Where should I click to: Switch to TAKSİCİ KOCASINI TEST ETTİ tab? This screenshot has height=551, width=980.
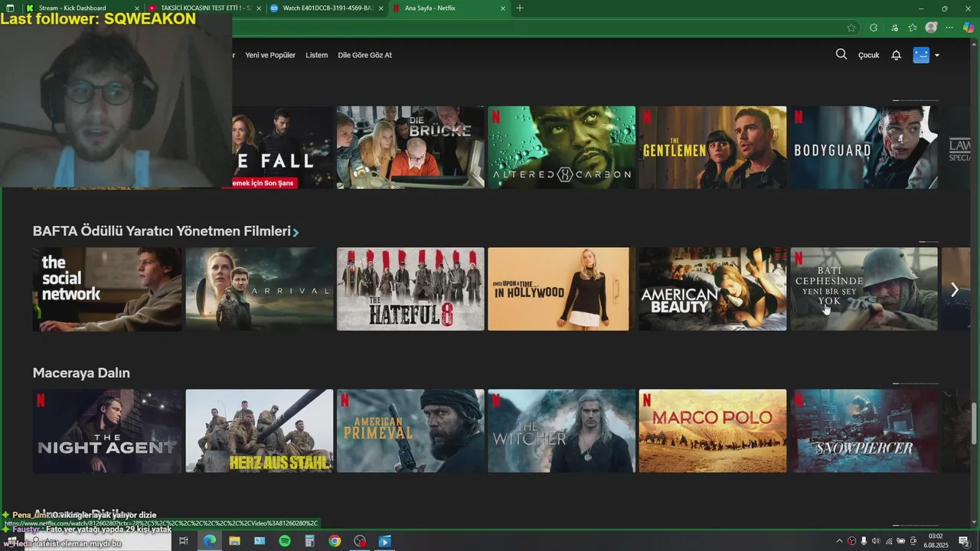(204, 8)
